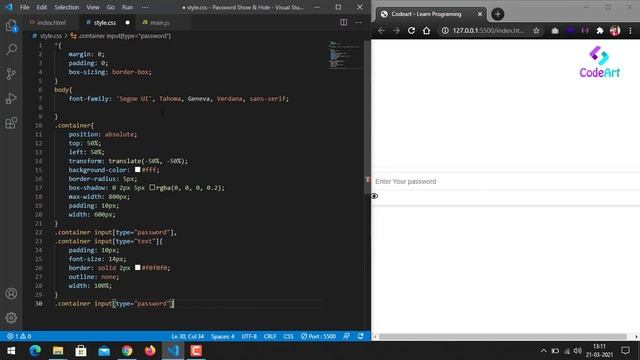This screenshot has width=640, height=360.
Task: Click Port : 5500 Live Server status
Action: (318, 336)
